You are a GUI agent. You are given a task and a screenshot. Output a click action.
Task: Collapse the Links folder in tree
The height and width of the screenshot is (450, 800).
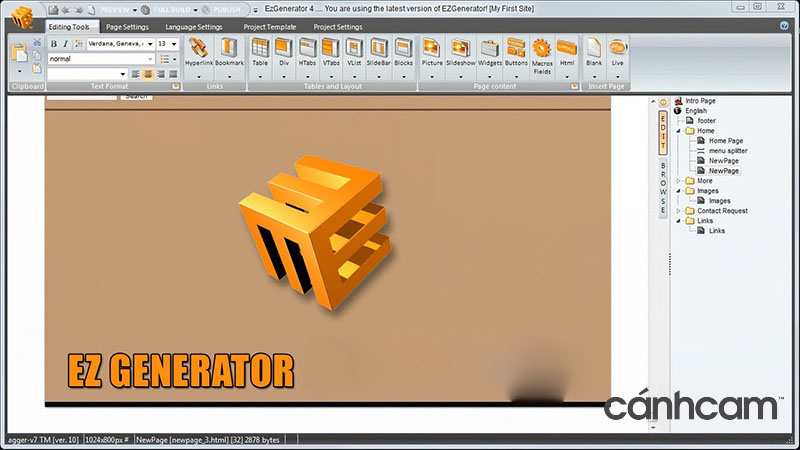(x=679, y=221)
